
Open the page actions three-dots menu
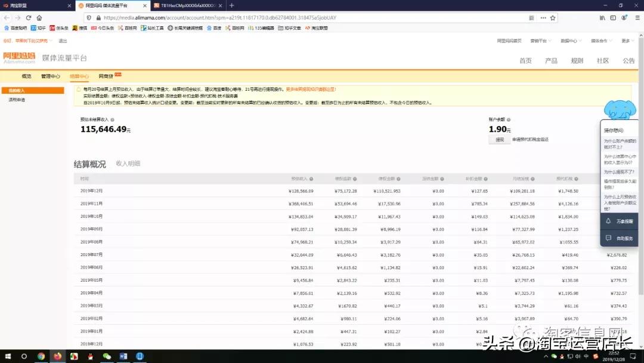pos(543,18)
